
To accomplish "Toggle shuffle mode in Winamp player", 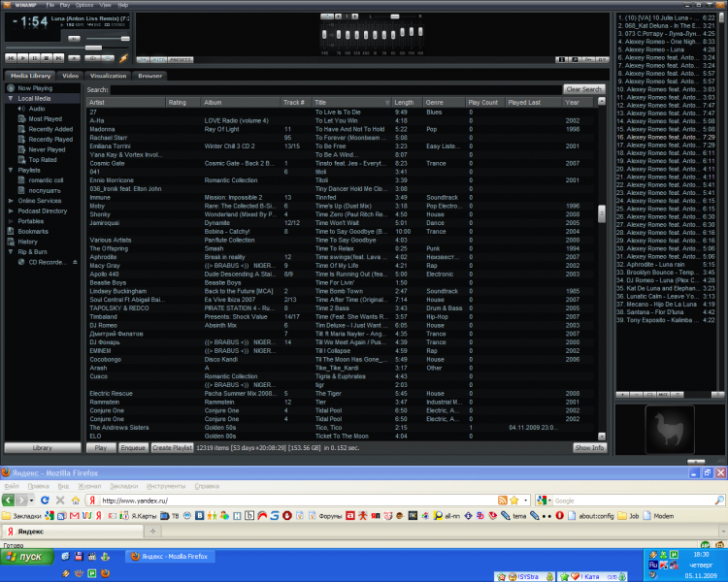I will [92, 58].
